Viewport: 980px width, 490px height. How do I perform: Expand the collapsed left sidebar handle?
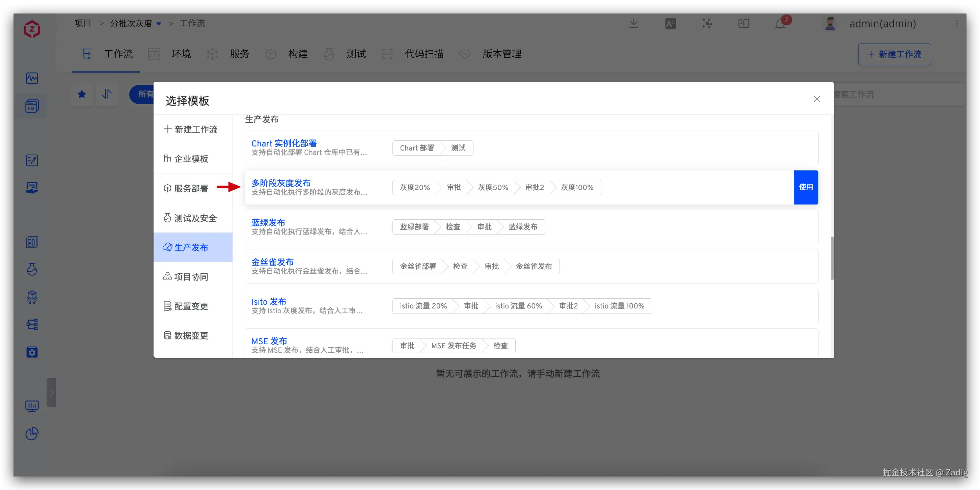51,392
